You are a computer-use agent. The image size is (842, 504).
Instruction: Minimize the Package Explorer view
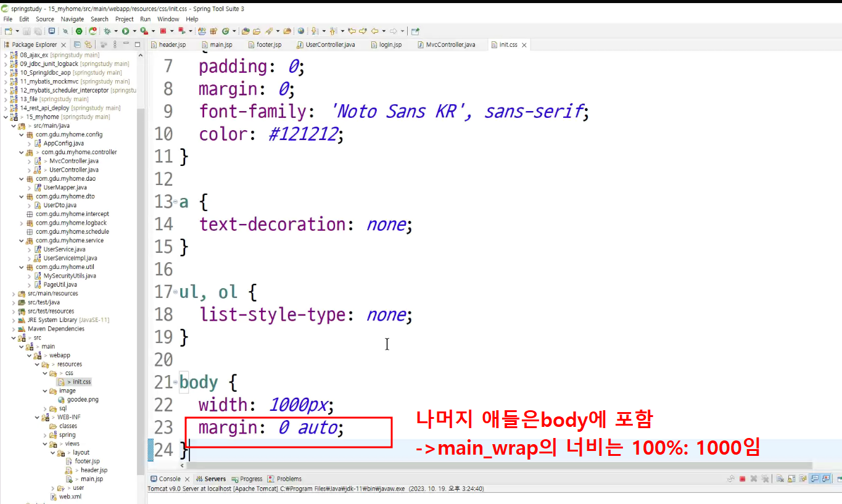coord(126,44)
